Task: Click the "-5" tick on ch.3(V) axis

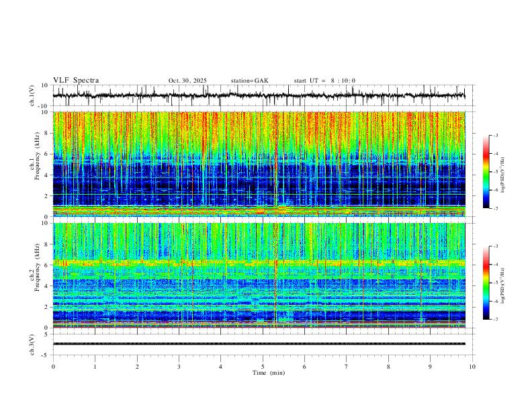Action: coord(45,355)
